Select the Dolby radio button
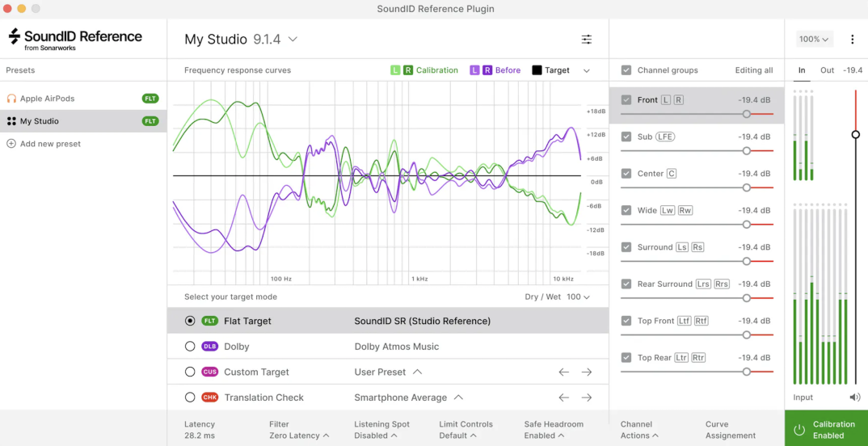Viewport: 868px width, 446px height. point(190,347)
